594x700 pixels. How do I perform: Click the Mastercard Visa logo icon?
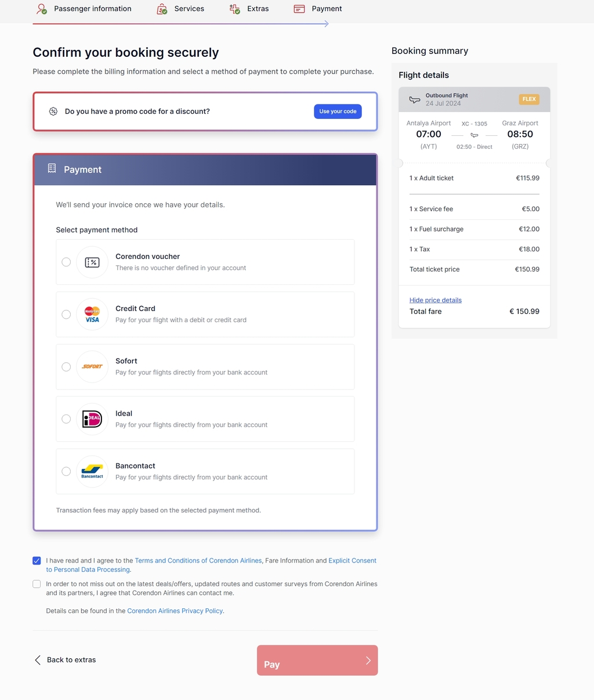click(x=92, y=315)
